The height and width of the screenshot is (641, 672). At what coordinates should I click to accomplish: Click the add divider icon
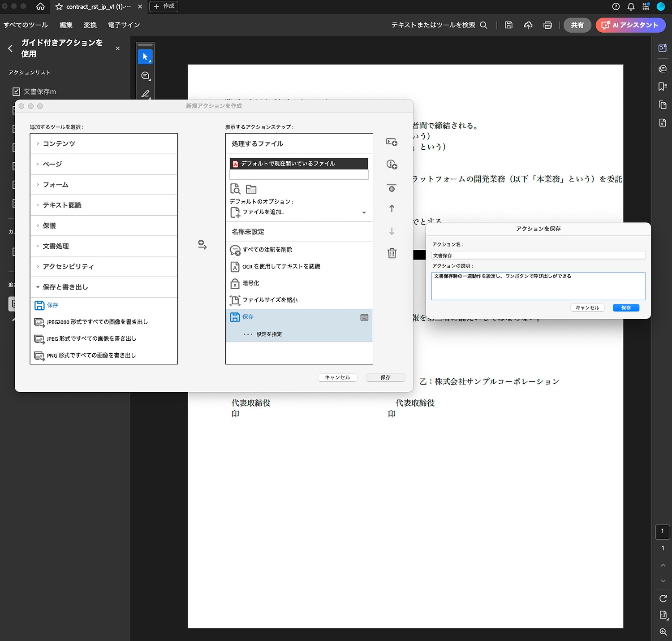click(x=392, y=188)
